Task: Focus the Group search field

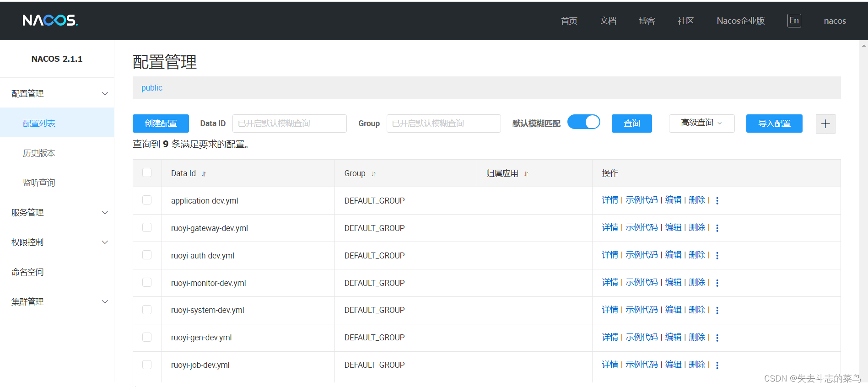Action: pos(444,124)
